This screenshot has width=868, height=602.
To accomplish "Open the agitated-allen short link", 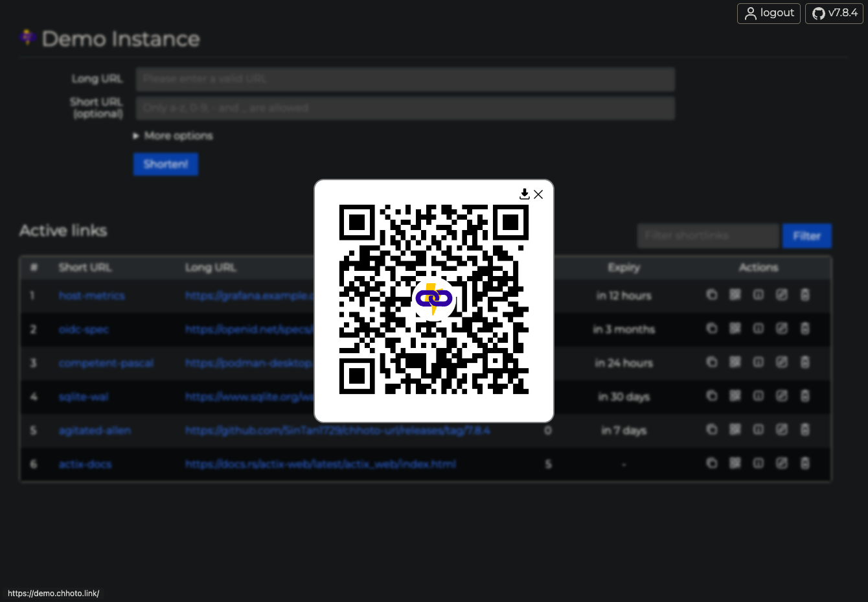I will [95, 430].
